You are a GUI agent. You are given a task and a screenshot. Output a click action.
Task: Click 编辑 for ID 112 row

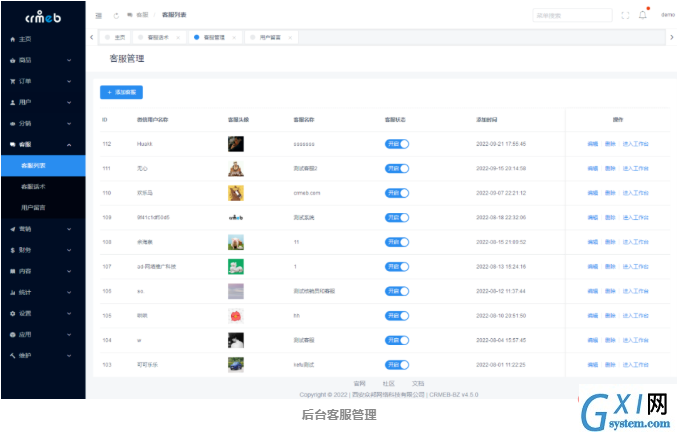593,144
